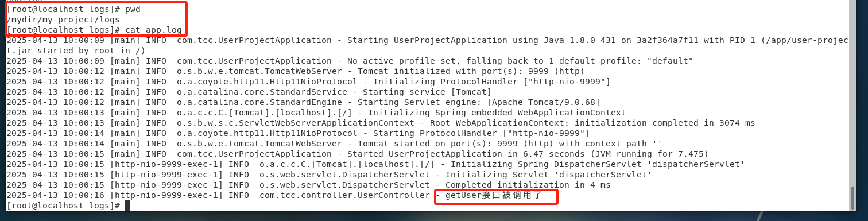Click the initialization completed in 3074 ms text
Viewport: 868px width, 221px height.
click(665, 123)
